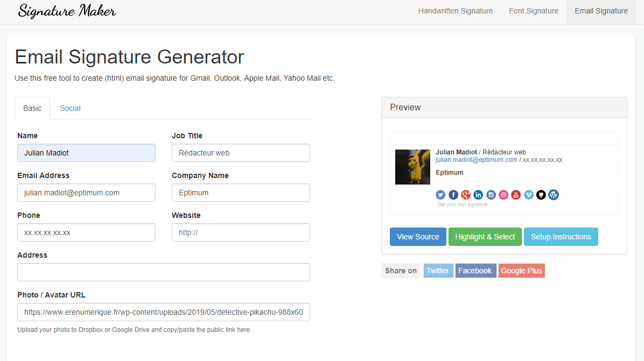Open the Handwritten Signature page

pyautogui.click(x=456, y=11)
